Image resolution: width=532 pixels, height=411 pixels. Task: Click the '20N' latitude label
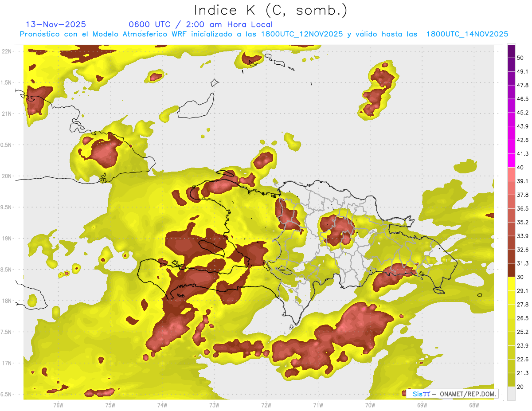click(x=8, y=176)
